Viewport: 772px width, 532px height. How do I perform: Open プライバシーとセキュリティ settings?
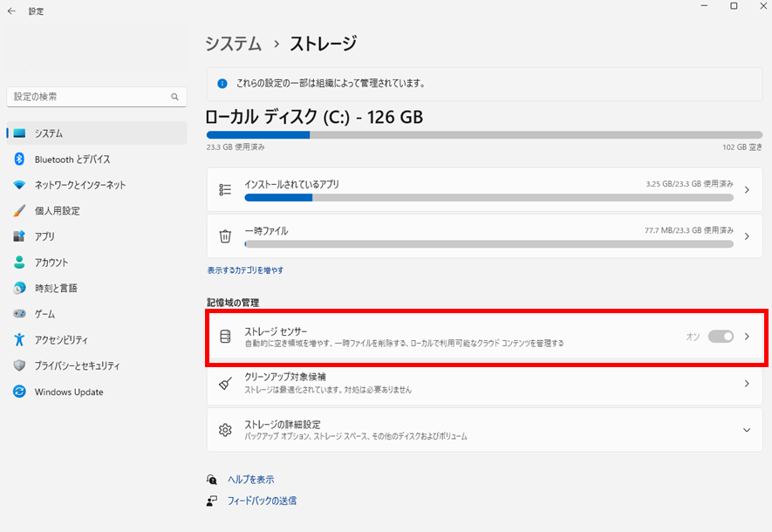tap(97, 365)
